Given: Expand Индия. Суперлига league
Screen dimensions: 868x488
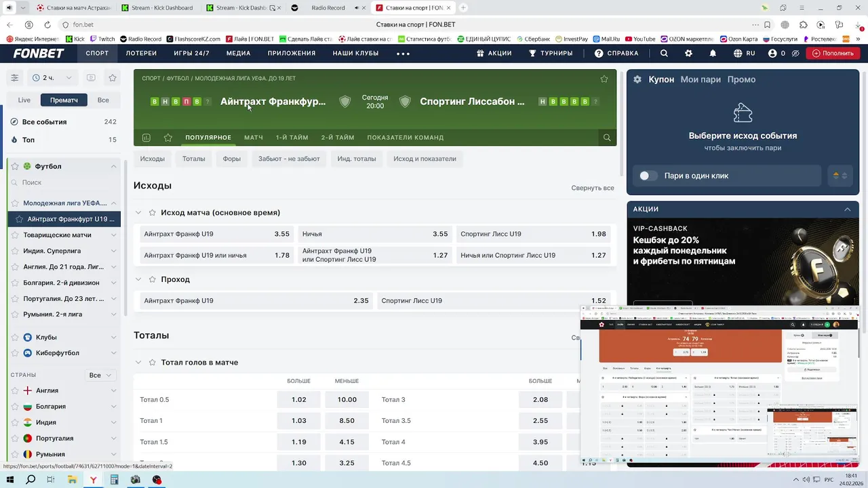Looking at the screenshot, I should 113,251.
